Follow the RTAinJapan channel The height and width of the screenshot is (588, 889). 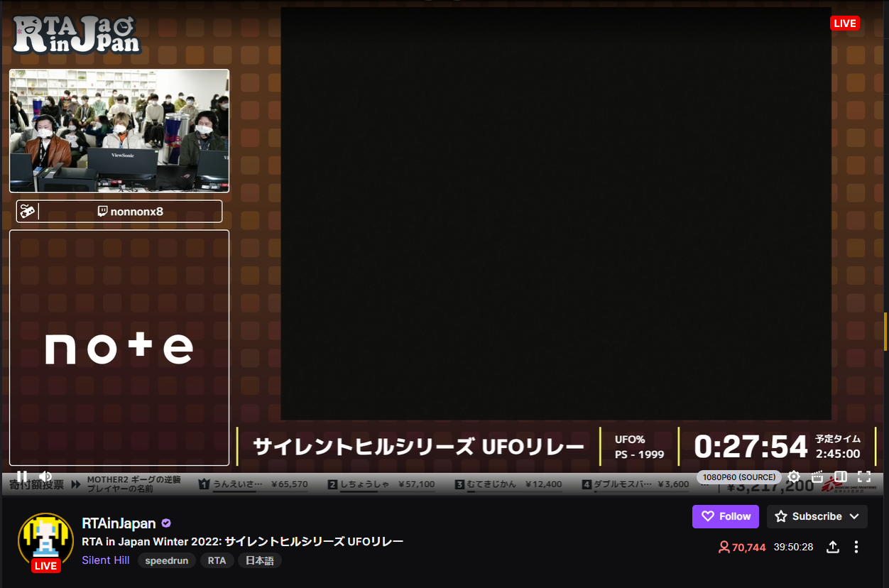click(x=725, y=516)
